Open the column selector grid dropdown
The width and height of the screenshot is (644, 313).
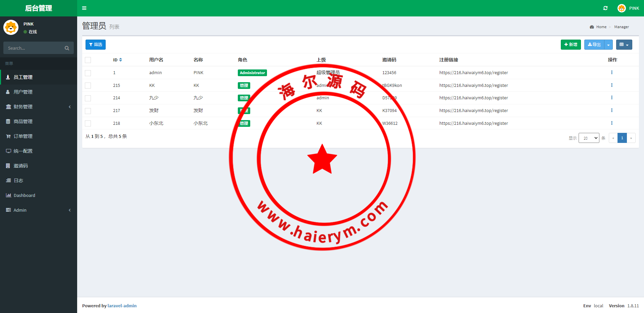[624, 45]
